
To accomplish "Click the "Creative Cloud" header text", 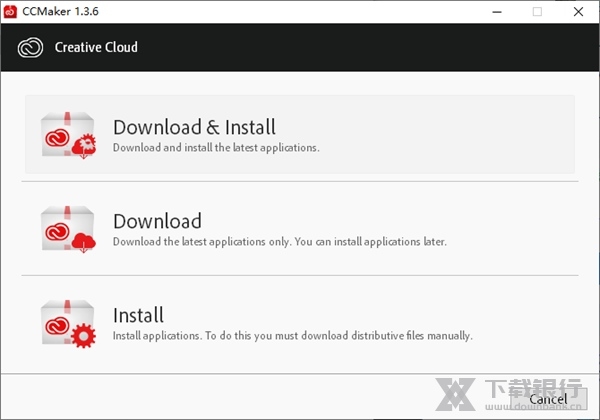I will [x=96, y=47].
